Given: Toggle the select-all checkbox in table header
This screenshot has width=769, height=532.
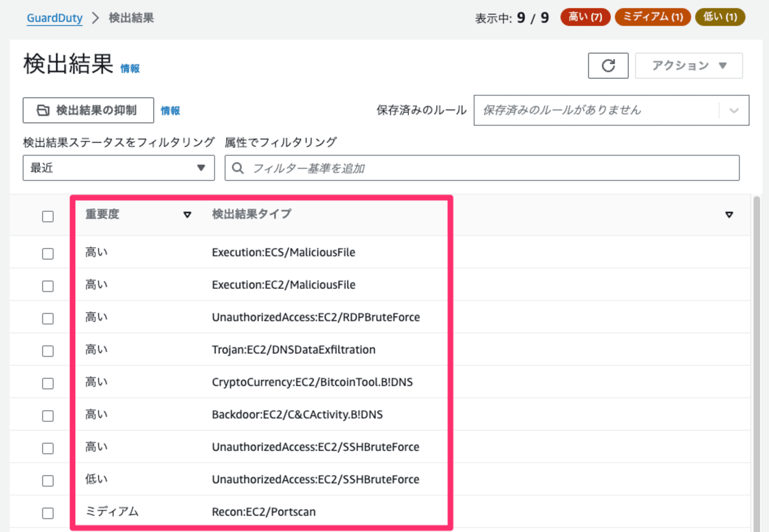Looking at the screenshot, I should [48, 216].
